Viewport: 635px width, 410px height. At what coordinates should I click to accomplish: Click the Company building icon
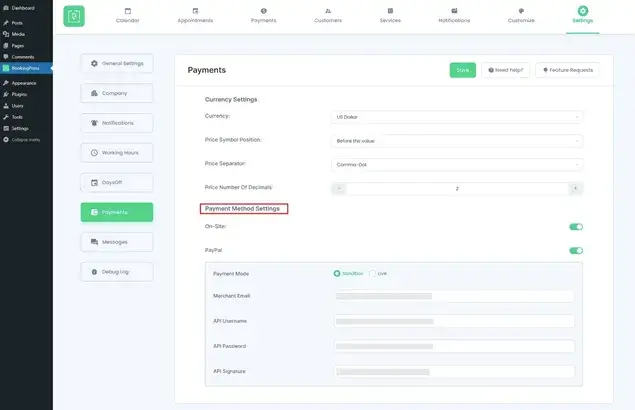[94, 93]
